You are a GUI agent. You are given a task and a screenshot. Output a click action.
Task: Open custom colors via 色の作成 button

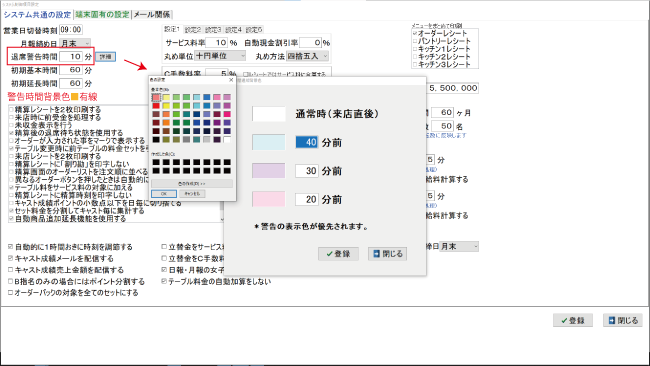pos(192,183)
